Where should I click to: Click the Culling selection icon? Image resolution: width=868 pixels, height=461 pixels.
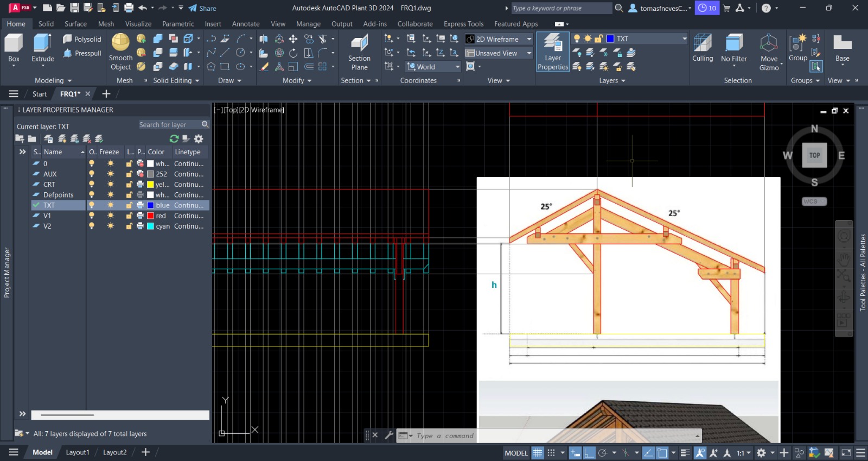pos(703,43)
